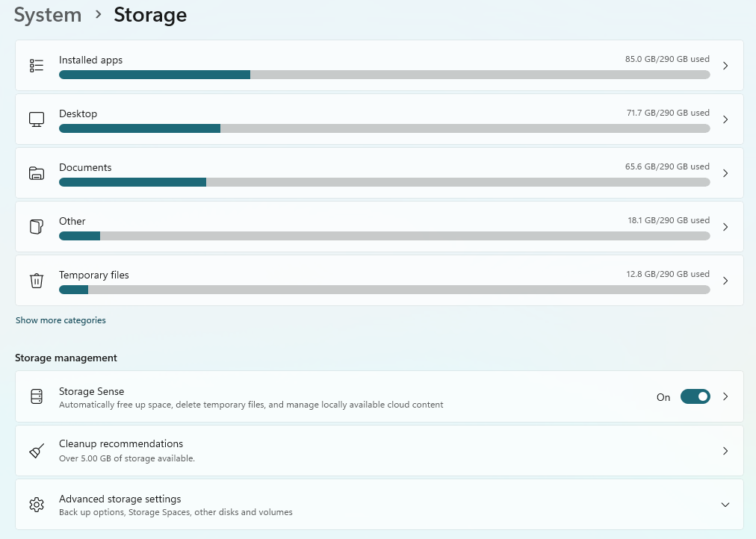Click the Storage Sense drive icon
This screenshot has width=756, height=539.
coord(37,396)
